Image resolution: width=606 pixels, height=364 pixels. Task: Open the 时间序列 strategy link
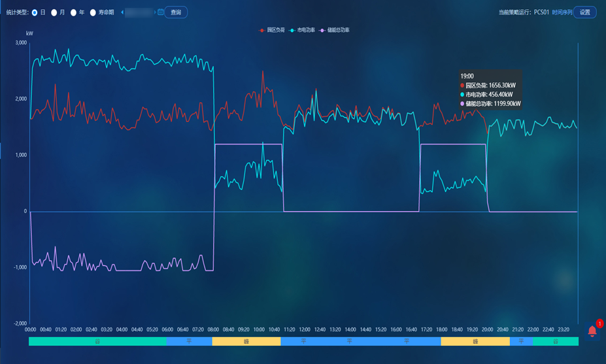(x=562, y=12)
